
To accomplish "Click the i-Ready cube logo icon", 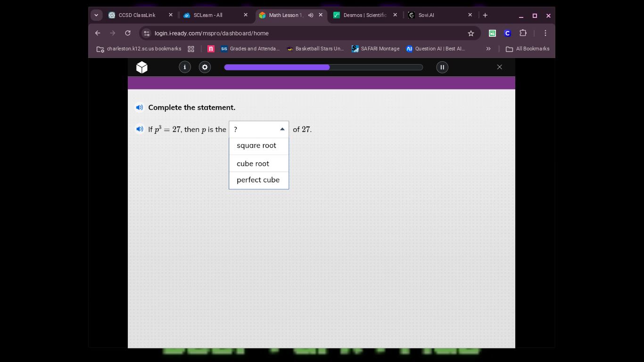I will tap(142, 67).
